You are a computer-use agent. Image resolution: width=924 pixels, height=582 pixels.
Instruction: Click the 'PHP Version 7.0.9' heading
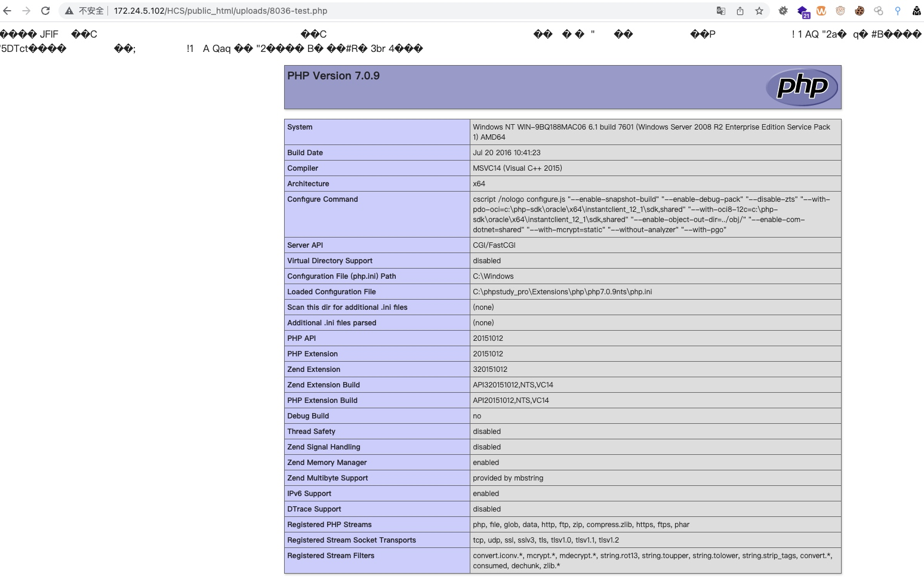(x=333, y=76)
